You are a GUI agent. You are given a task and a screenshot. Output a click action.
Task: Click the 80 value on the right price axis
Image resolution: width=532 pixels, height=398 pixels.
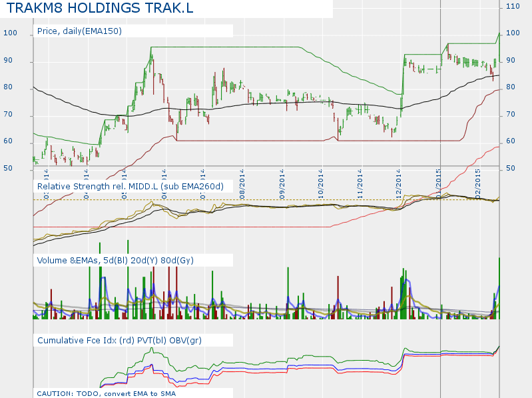[511, 87]
